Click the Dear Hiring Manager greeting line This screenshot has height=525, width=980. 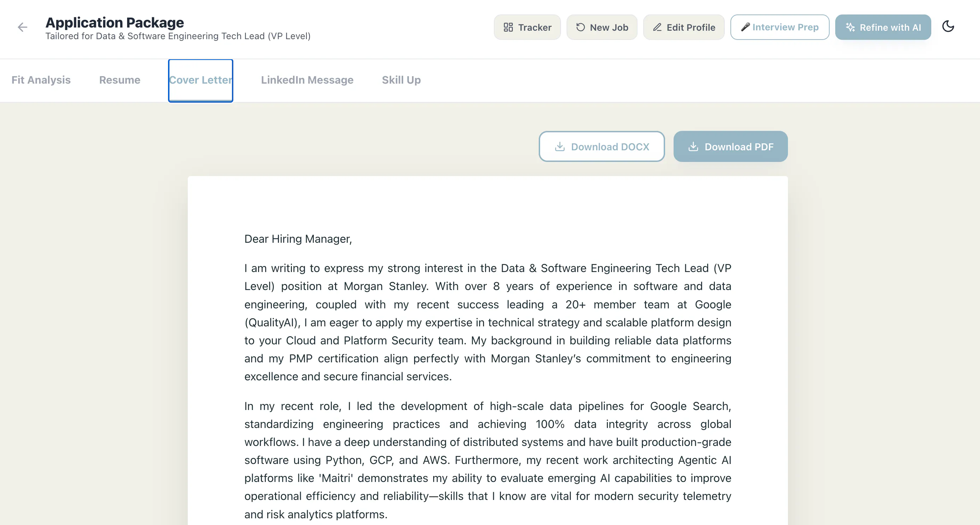point(298,239)
